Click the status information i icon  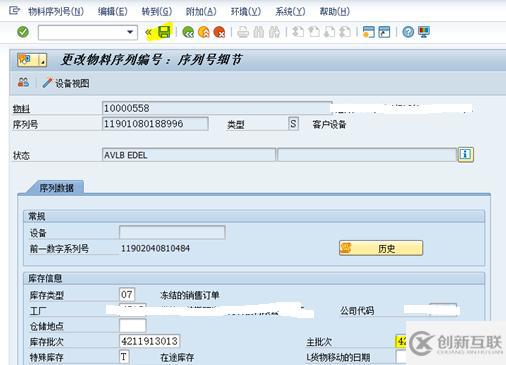(x=466, y=154)
